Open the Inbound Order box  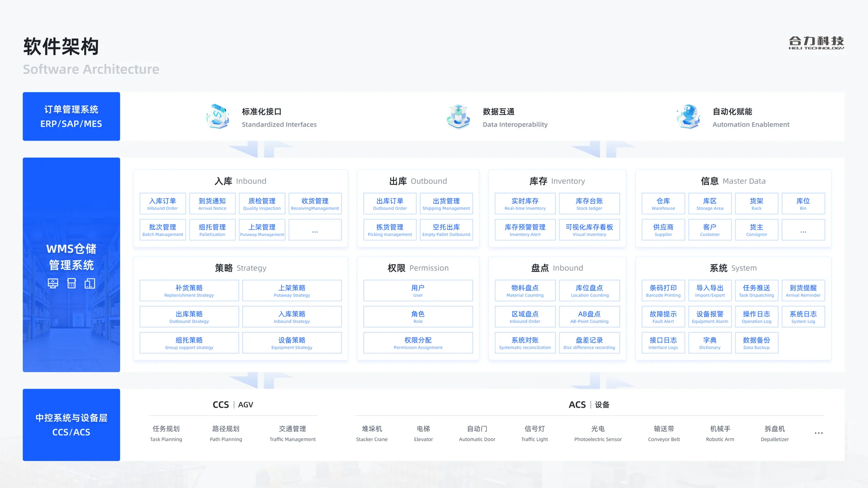point(163,203)
